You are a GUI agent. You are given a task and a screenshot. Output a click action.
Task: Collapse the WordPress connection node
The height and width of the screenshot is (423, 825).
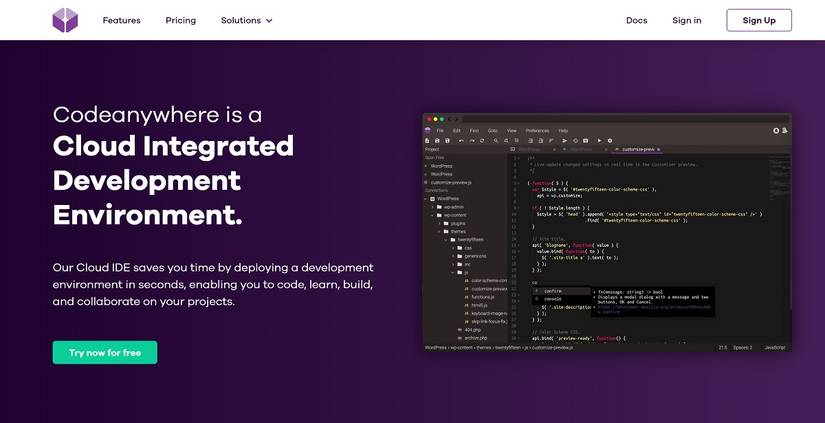(x=426, y=199)
